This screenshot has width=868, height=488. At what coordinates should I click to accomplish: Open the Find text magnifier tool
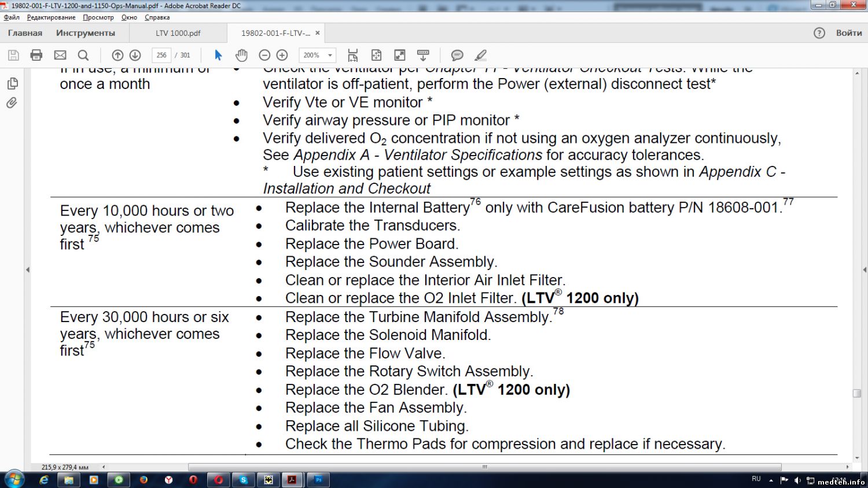coord(83,56)
